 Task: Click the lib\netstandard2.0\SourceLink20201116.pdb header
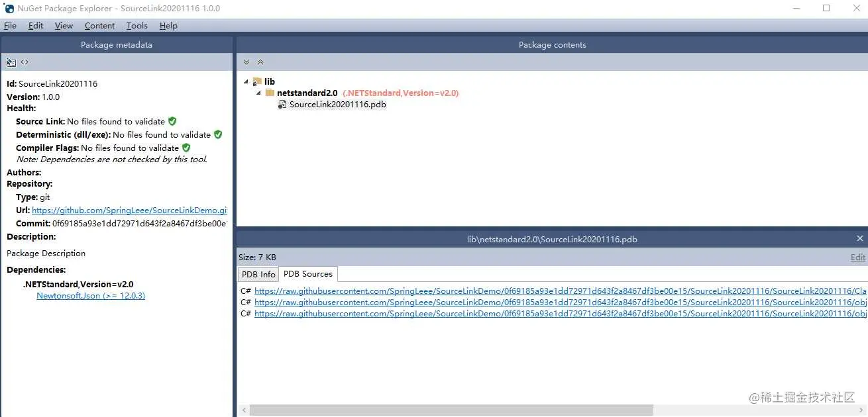click(x=552, y=239)
